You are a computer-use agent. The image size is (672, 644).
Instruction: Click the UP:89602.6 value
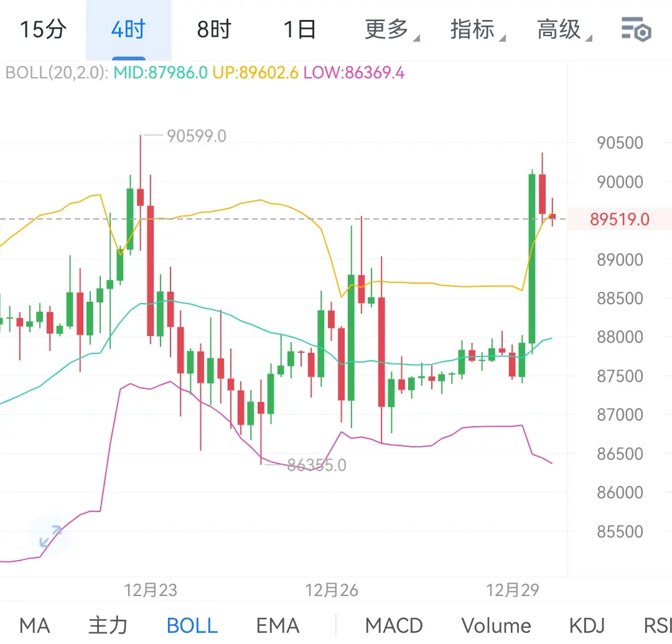[256, 72]
